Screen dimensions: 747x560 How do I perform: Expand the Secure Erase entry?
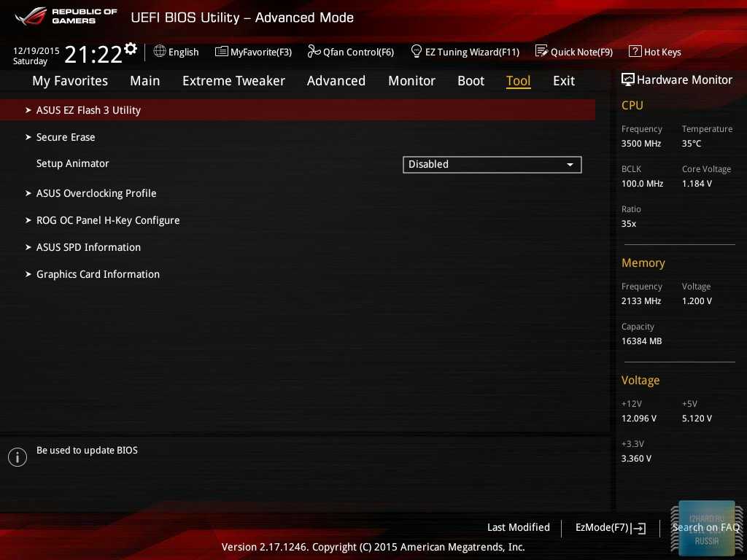pos(66,137)
